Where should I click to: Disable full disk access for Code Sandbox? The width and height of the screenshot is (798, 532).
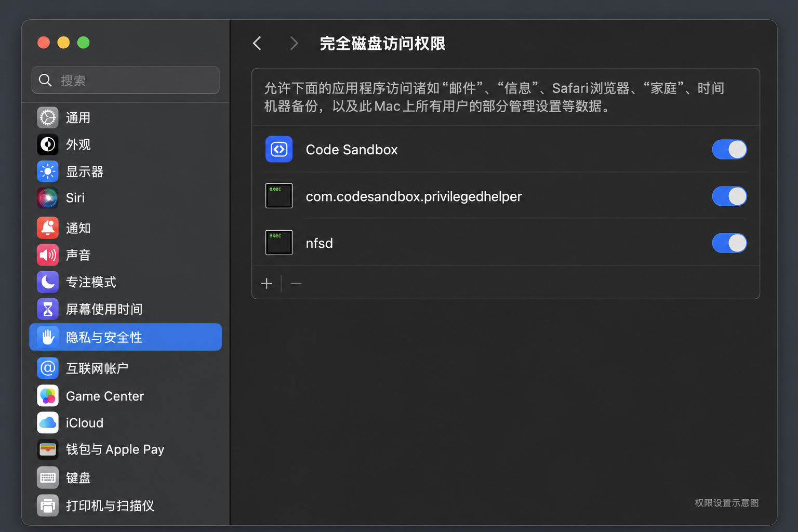[x=729, y=150]
